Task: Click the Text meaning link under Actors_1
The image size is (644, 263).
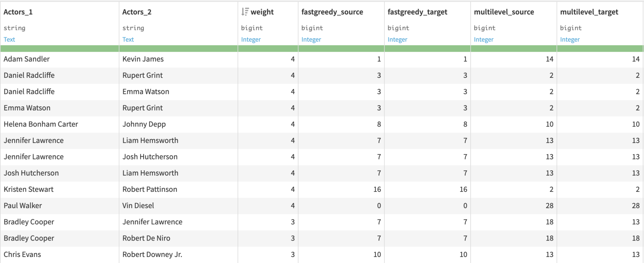Action: [x=9, y=40]
